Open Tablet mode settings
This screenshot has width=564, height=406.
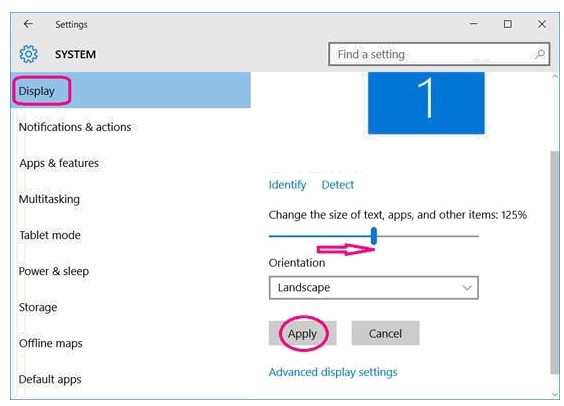pyautogui.click(x=50, y=235)
